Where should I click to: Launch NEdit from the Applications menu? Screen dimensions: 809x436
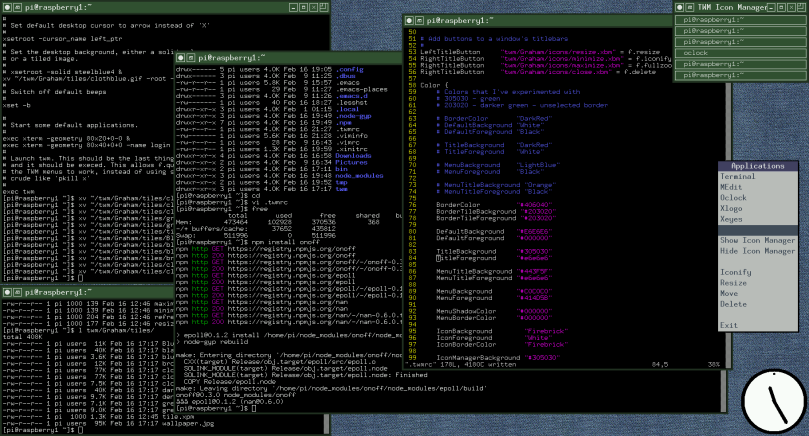(x=758, y=187)
